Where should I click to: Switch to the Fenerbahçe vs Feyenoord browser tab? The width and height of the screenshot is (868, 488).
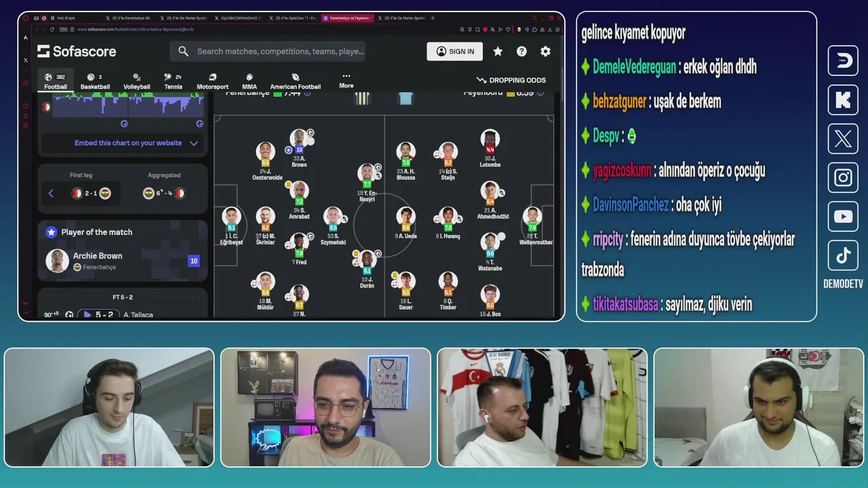pyautogui.click(x=347, y=18)
